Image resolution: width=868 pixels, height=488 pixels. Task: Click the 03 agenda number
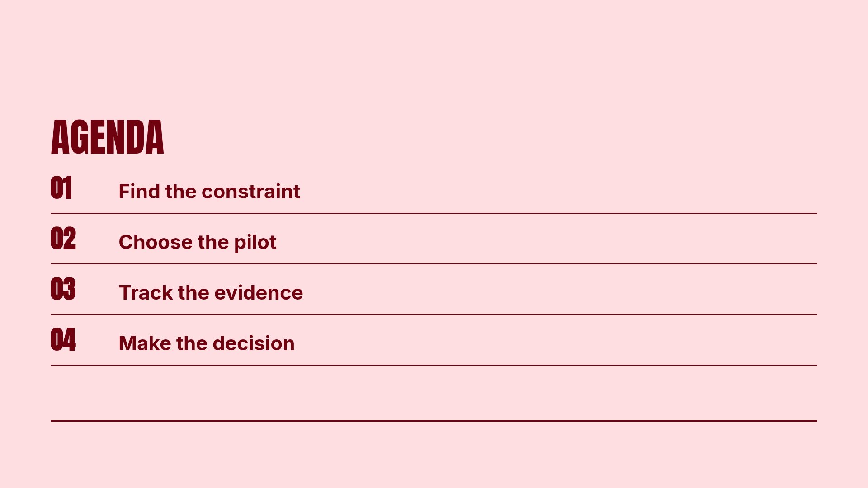[x=63, y=289]
